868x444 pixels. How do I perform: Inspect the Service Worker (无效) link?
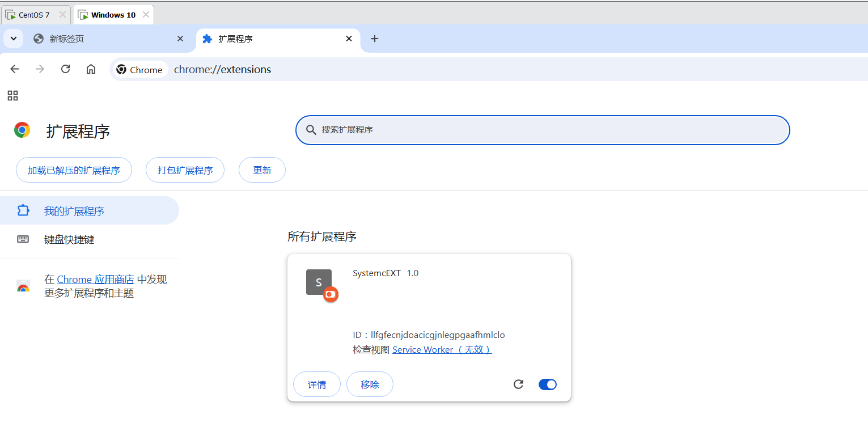[x=442, y=350]
